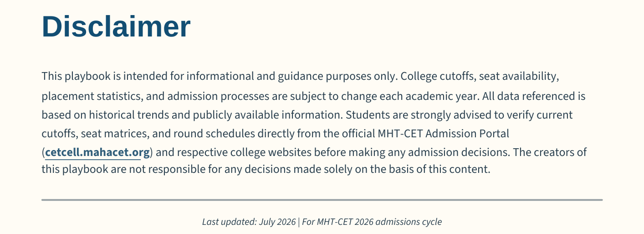Click the 'Last updated: July 2026' footer text

click(249, 222)
